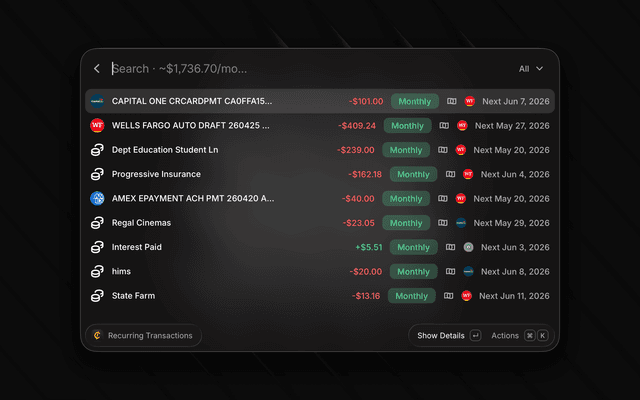
Task: Select the Dept Education Student Ln name
Action: (165, 150)
